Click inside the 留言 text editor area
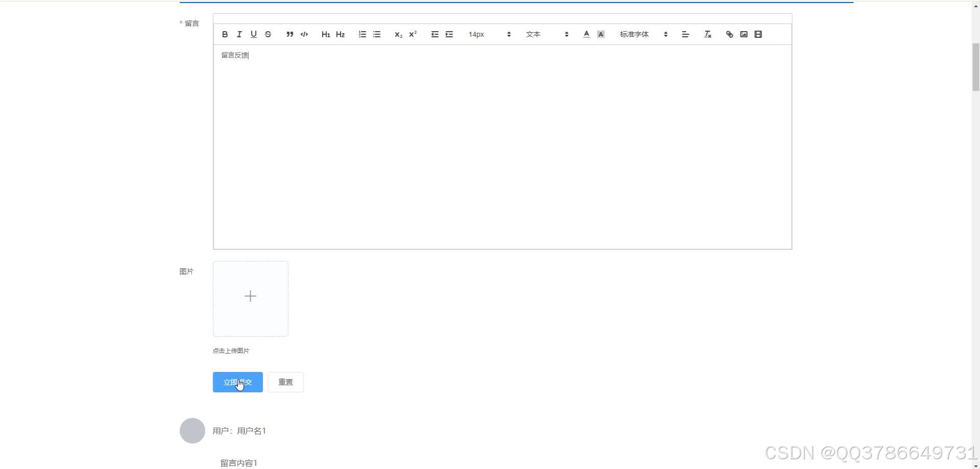 pyautogui.click(x=502, y=147)
